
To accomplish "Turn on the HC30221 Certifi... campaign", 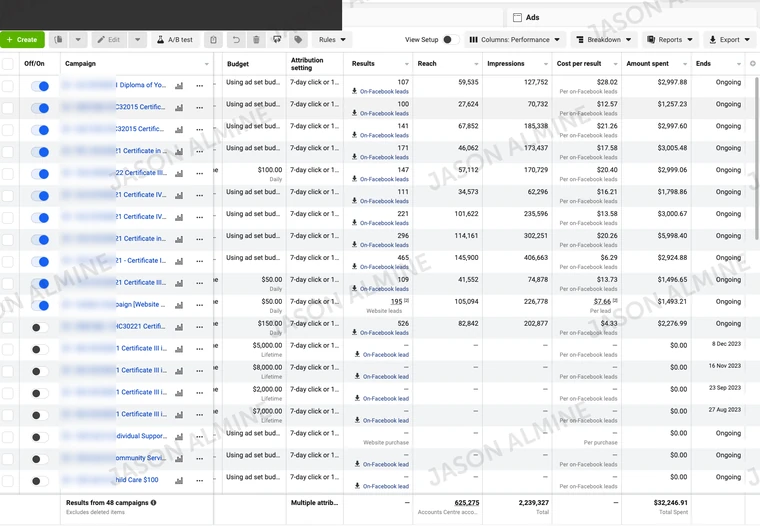I will (40, 327).
